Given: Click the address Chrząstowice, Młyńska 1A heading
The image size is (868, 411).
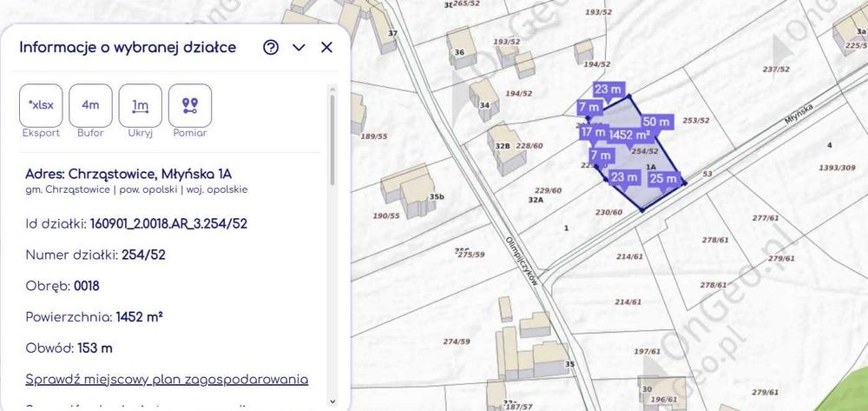Looking at the screenshot, I should pyautogui.click(x=128, y=174).
